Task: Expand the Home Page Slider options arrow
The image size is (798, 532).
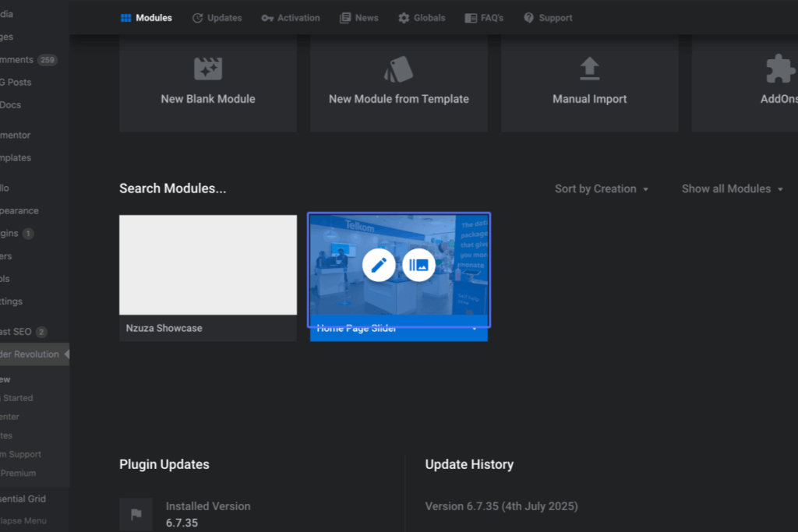Action: 475,329
